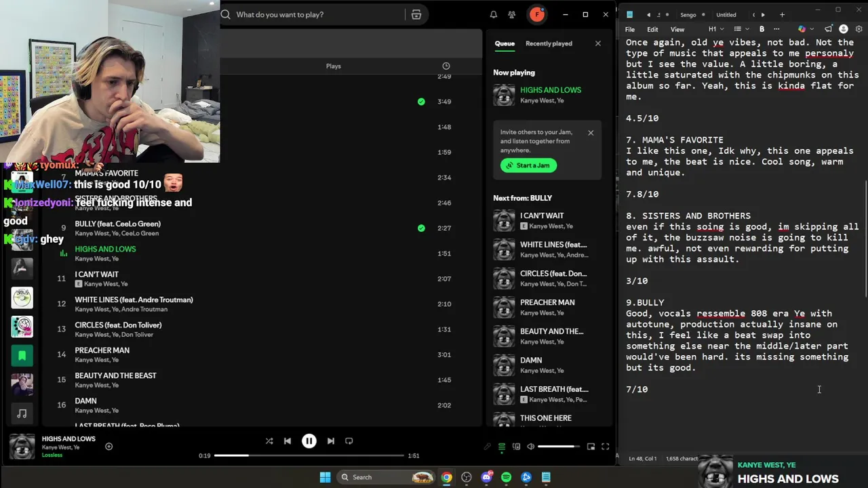868x488 pixels.
Task: Open the Windows Start menu
Action: 325,477
